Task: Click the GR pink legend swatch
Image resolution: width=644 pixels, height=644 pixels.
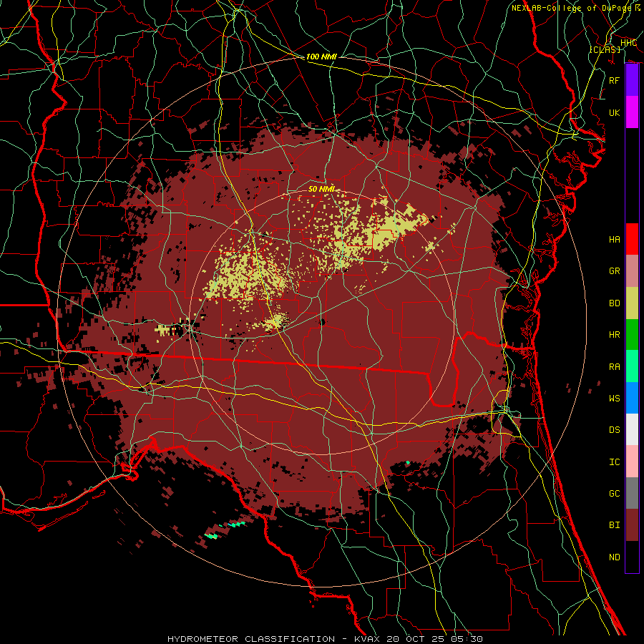Action: (632, 271)
